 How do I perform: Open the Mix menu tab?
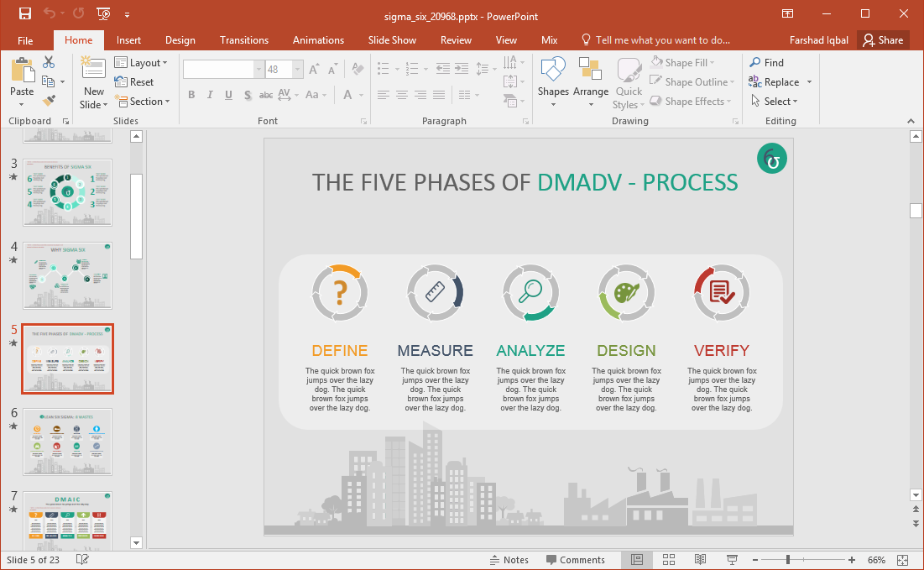pyautogui.click(x=549, y=39)
